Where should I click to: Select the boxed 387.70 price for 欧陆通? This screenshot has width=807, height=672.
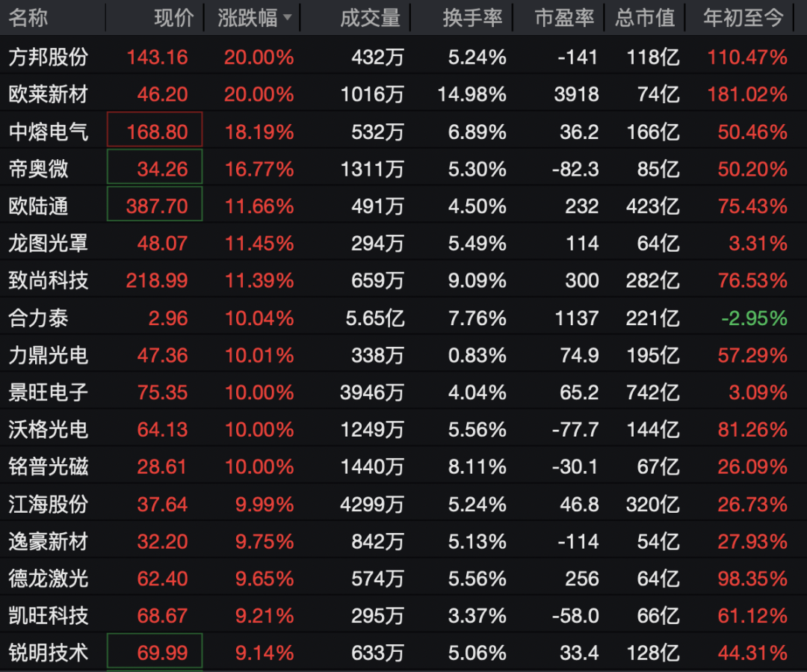pos(155,206)
